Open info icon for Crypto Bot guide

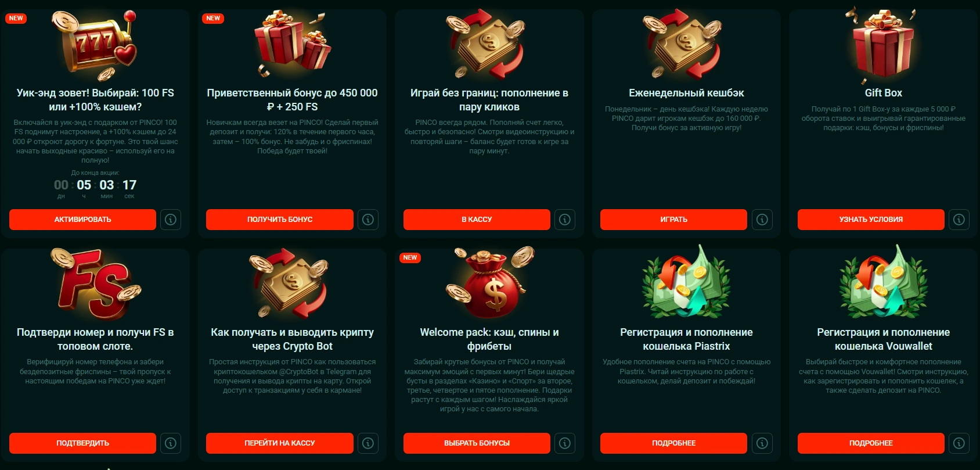click(x=368, y=443)
